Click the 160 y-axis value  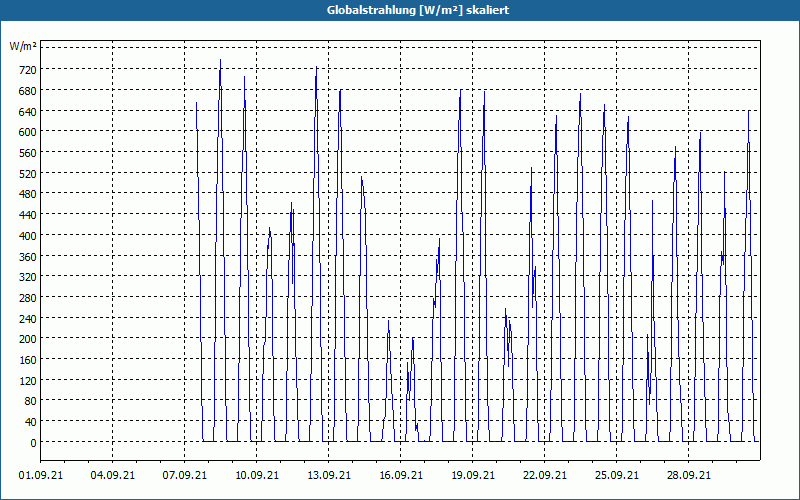click(28, 360)
